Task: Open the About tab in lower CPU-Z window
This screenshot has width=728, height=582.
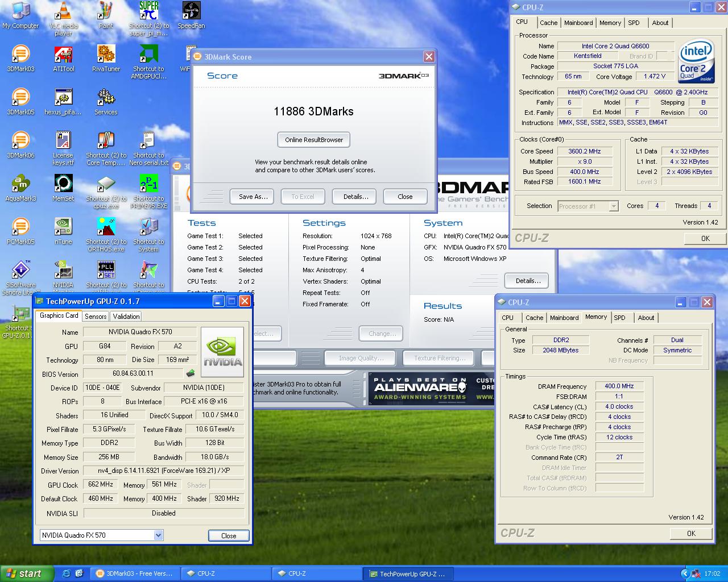Action: 646,318
